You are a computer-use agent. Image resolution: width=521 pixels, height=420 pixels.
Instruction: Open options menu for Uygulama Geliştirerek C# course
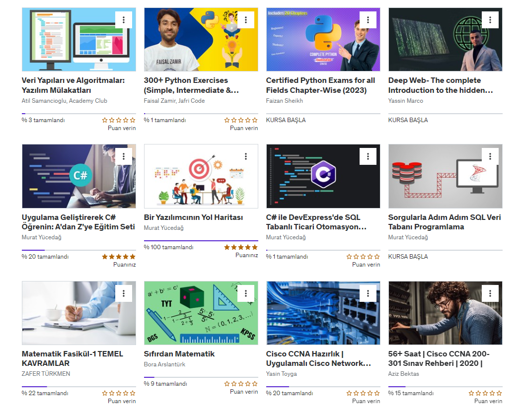coord(124,156)
